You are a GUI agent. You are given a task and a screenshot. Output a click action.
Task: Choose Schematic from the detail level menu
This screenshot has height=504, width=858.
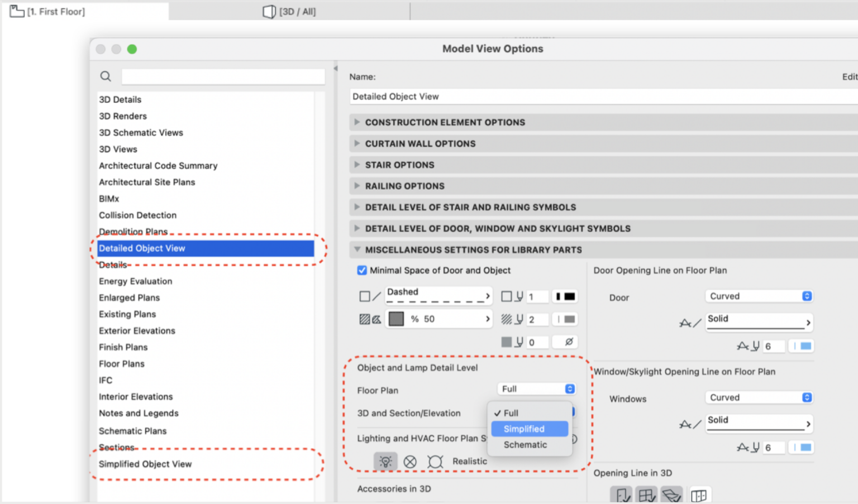coord(525,444)
